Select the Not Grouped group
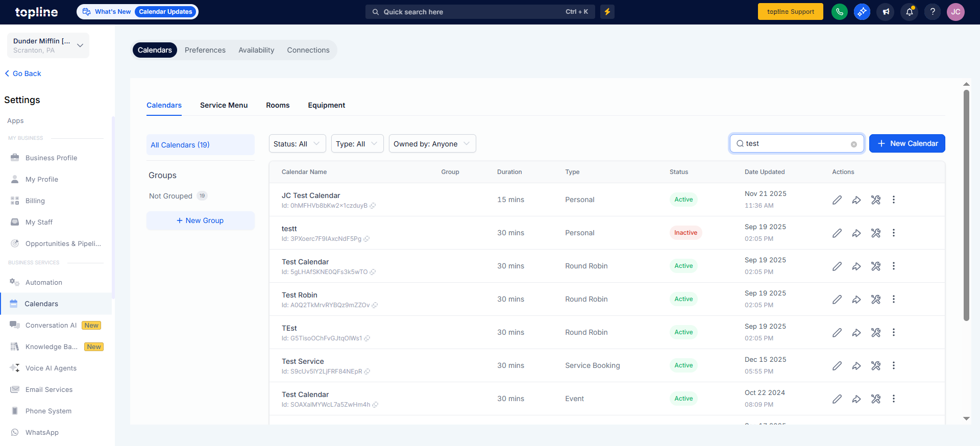The width and height of the screenshot is (980, 446). (x=178, y=196)
